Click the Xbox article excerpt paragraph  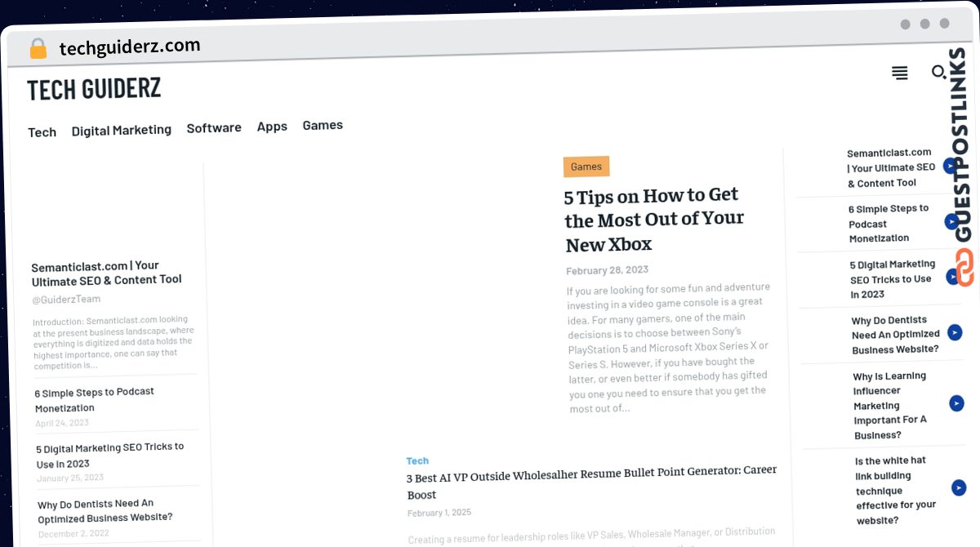click(669, 348)
